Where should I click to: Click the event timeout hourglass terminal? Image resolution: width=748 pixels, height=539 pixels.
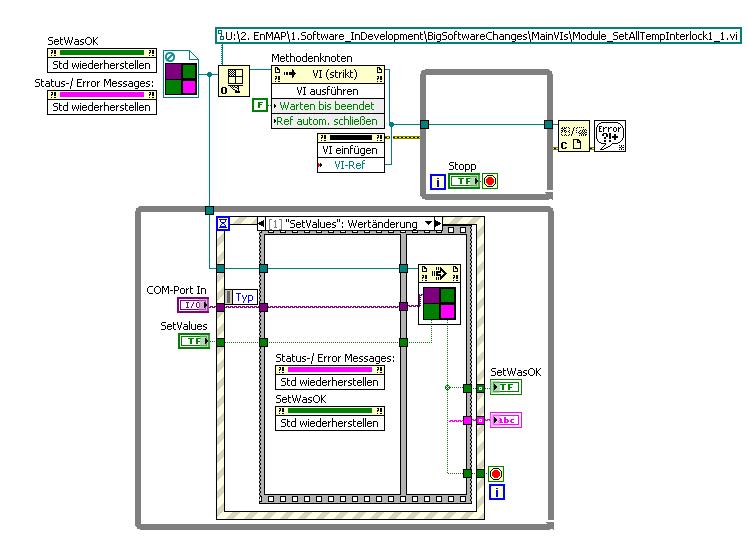coord(223,223)
